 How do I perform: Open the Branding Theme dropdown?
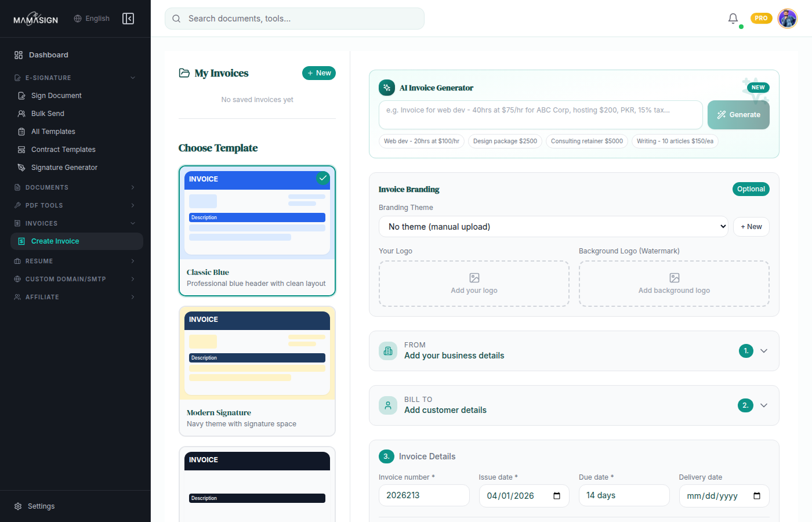point(554,227)
